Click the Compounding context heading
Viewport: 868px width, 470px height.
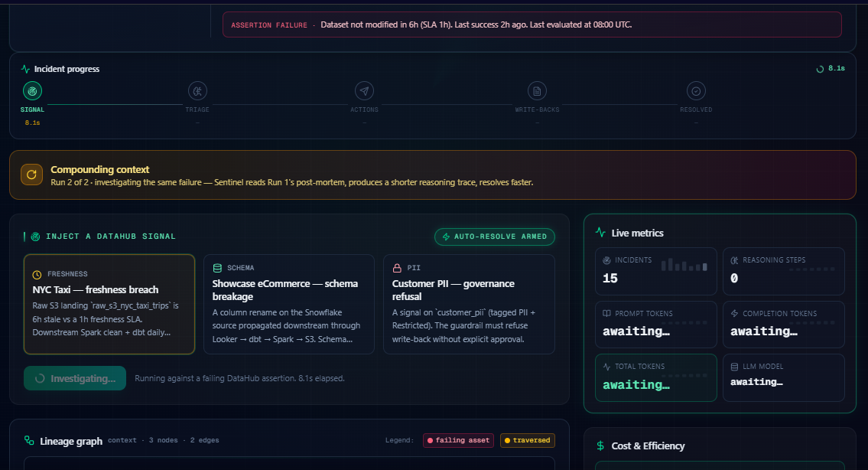pyautogui.click(x=99, y=170)
